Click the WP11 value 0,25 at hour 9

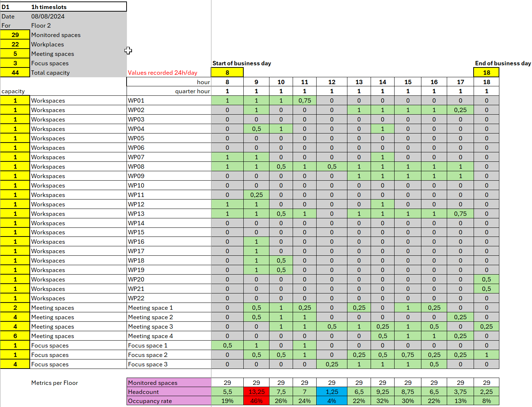click(x=256, y=195)
